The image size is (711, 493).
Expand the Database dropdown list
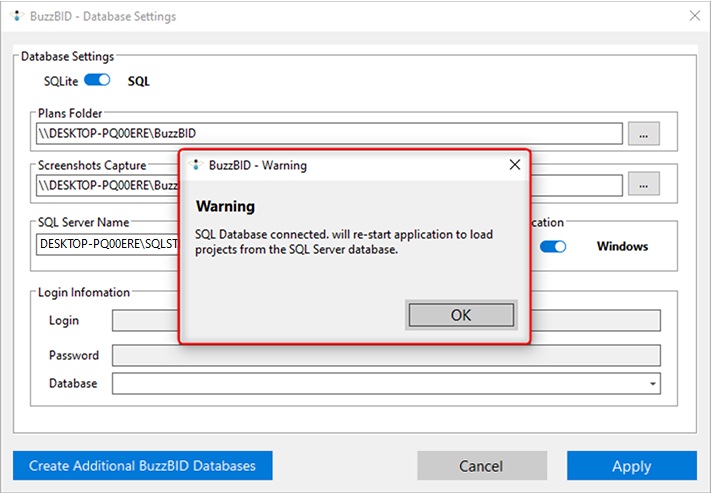(653, 384)
